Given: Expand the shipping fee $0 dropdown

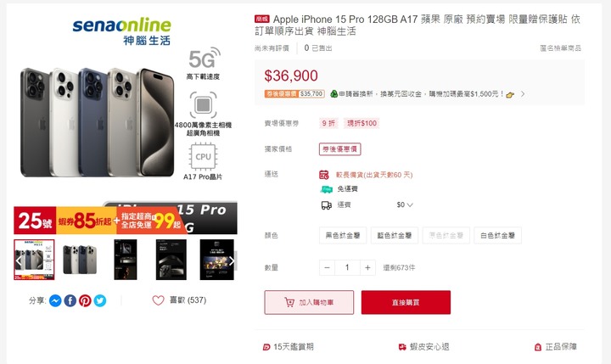Looking at the screenshot, I should [405, 204].
